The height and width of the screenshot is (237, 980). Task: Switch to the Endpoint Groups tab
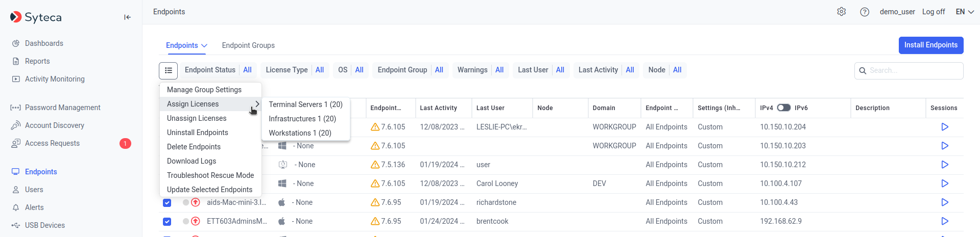tap(248, 45)
